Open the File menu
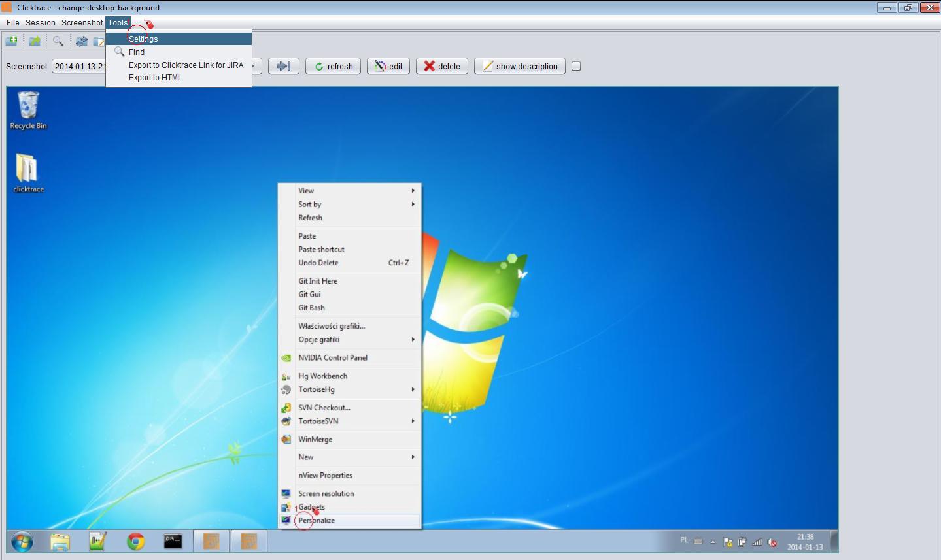 13,22
